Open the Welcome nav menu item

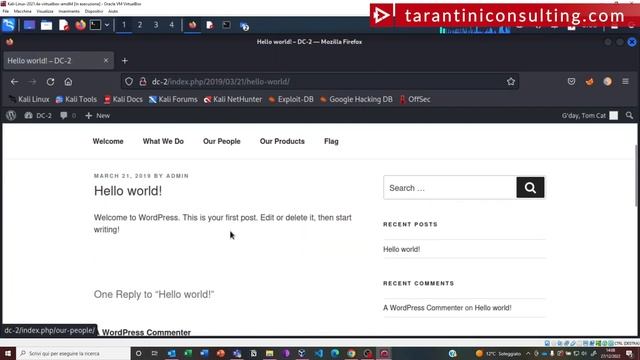point(108,141)
